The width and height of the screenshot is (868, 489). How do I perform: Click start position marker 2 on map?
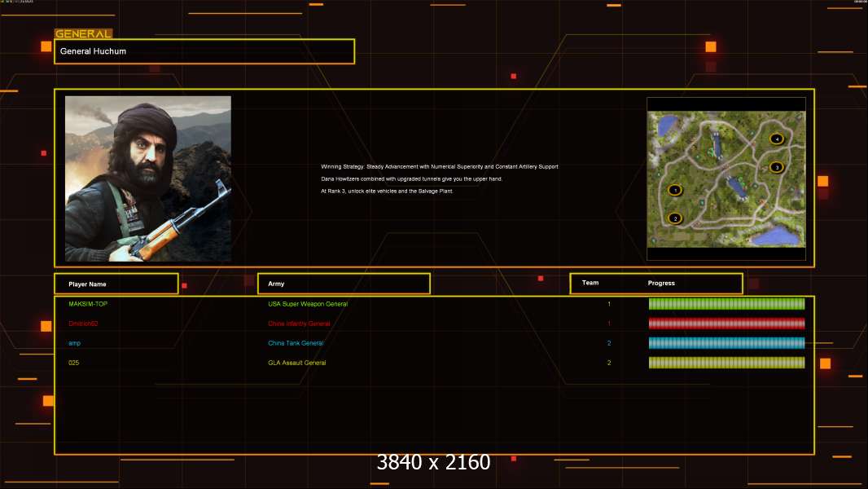675,218
